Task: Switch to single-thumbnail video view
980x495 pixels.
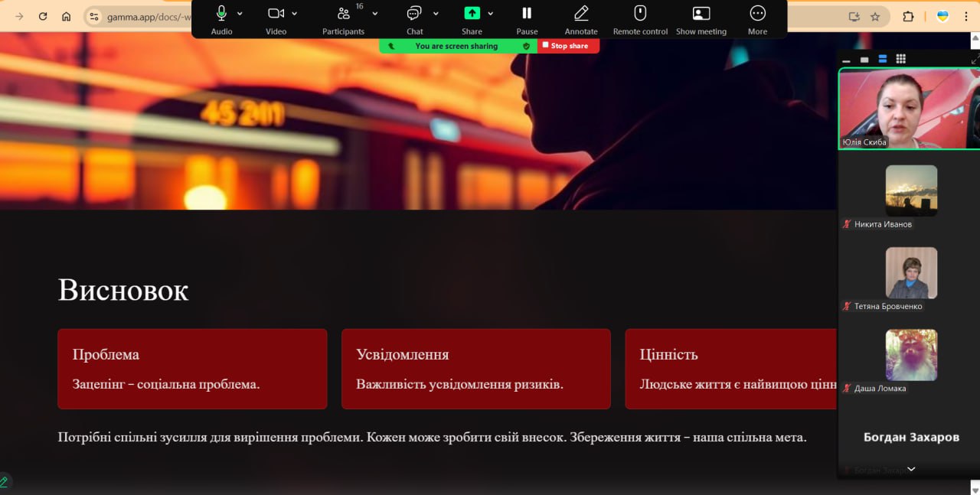Action: pos(864,59)
